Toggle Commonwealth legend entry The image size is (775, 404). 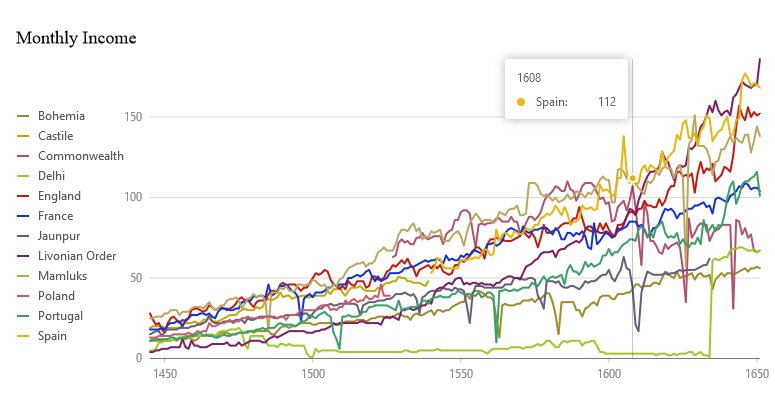pyautogui.click(x=81, y=156)
